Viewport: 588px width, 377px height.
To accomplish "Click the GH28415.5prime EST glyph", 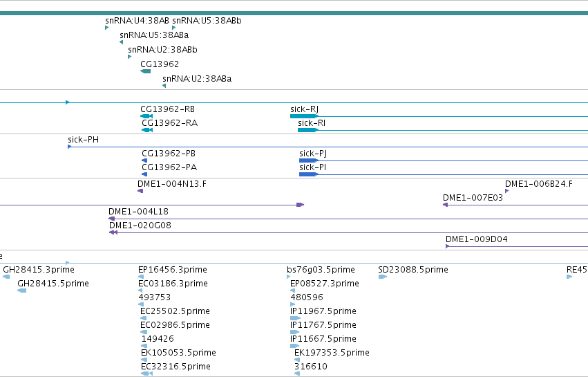I will [21, 291].
